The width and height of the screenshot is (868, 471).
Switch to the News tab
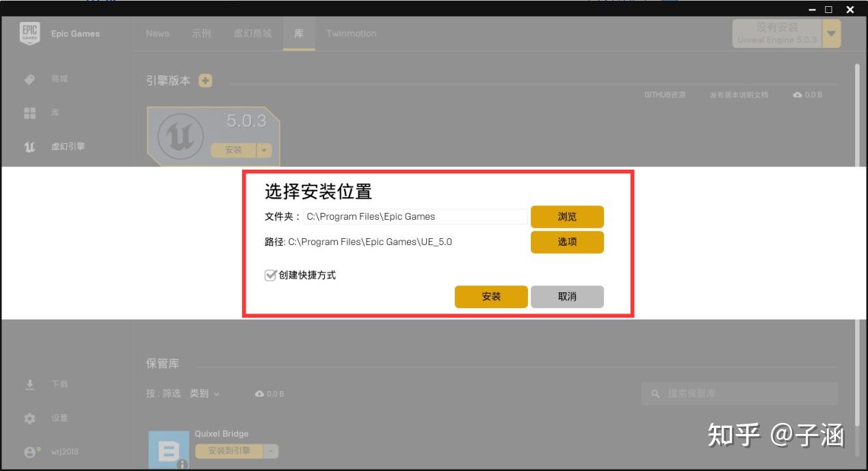pyautogui.click(x=157, y=33)
